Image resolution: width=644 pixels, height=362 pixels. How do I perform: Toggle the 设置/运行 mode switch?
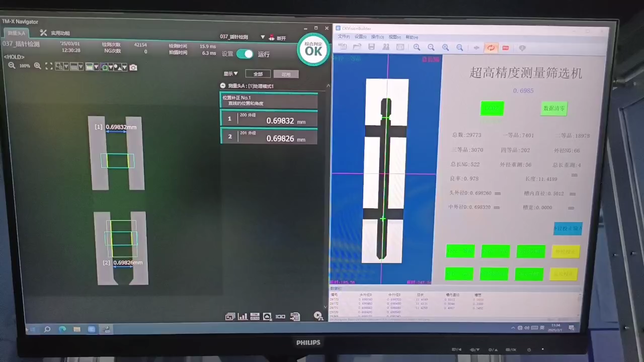(x=245, y=54)
